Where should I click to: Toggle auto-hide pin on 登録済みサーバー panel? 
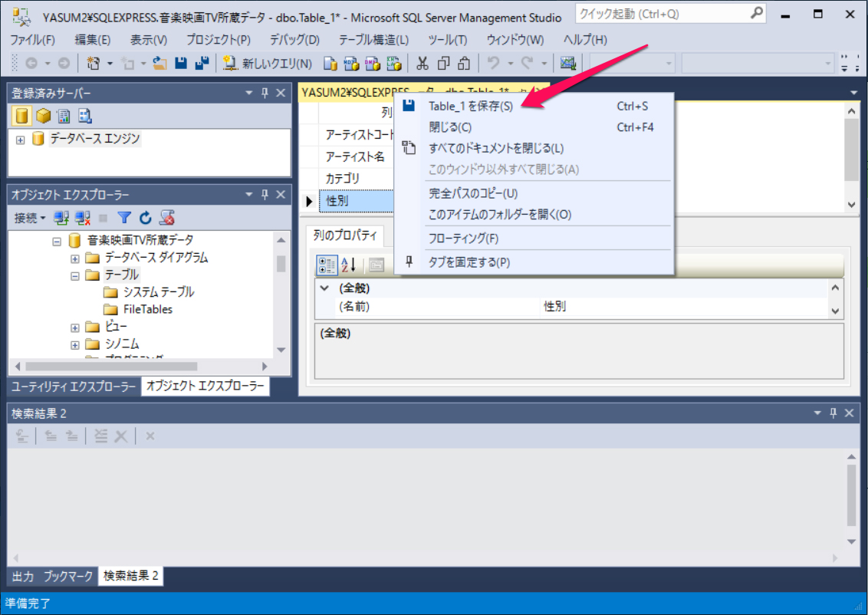[265, 93]
